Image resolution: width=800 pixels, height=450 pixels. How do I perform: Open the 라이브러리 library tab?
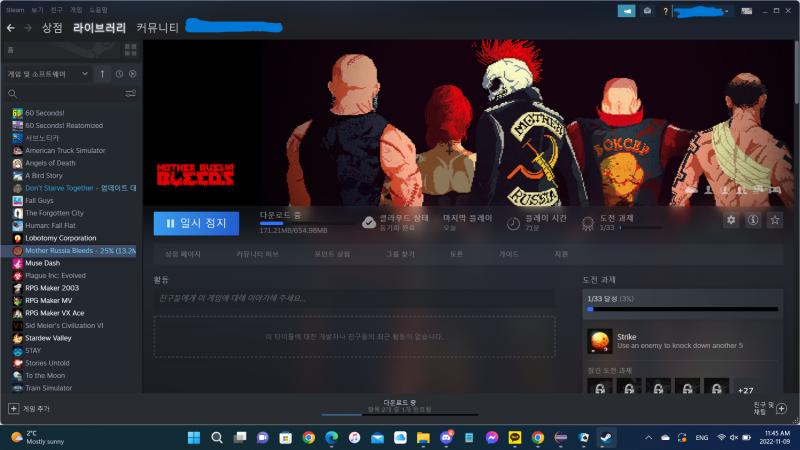99,28
